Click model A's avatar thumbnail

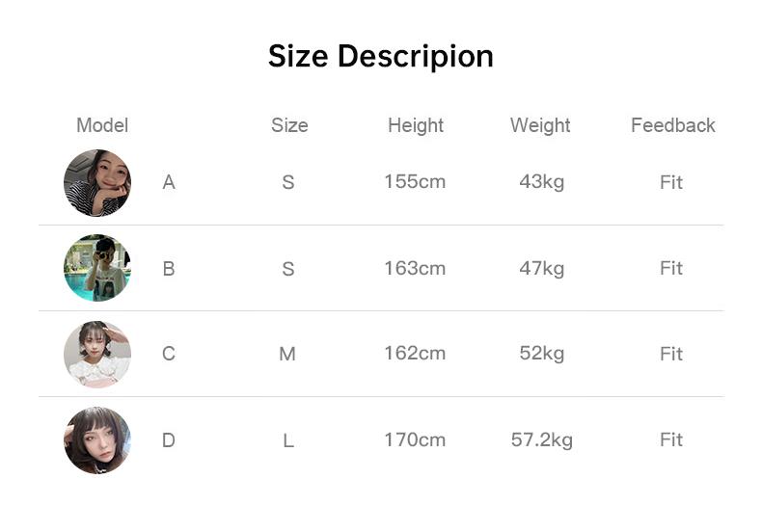coord(97,183)
